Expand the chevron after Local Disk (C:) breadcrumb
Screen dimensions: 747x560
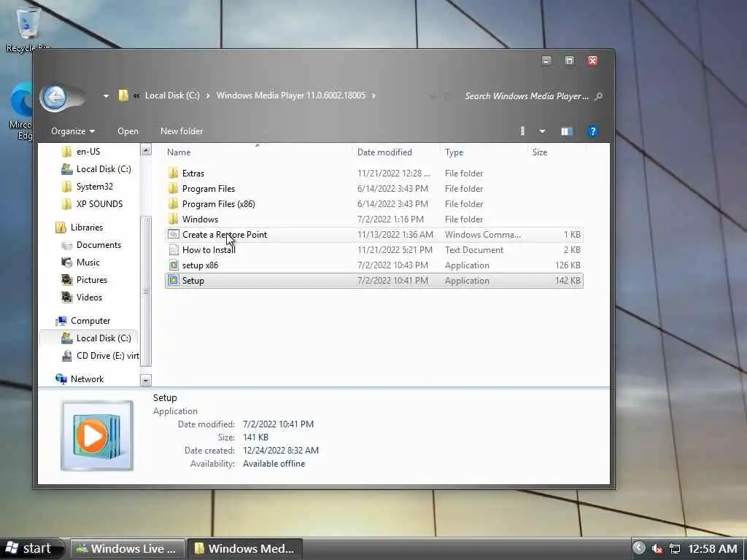208,96
